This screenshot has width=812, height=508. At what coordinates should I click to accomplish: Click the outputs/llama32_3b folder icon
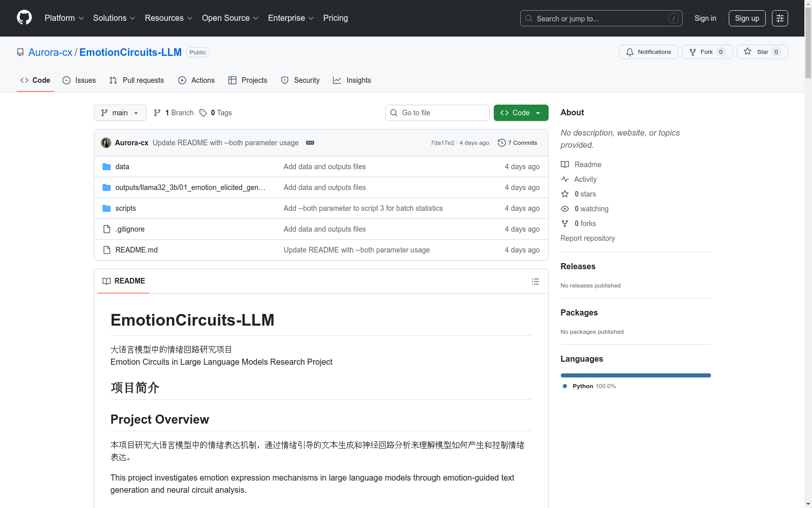[x=107, y=187]
